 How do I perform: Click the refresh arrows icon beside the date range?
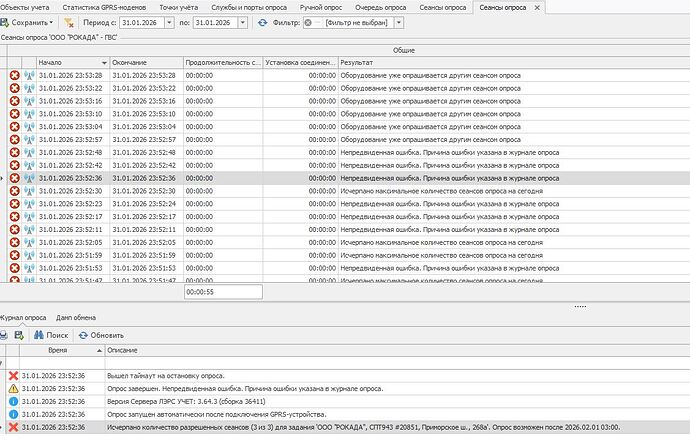(263, 22)
